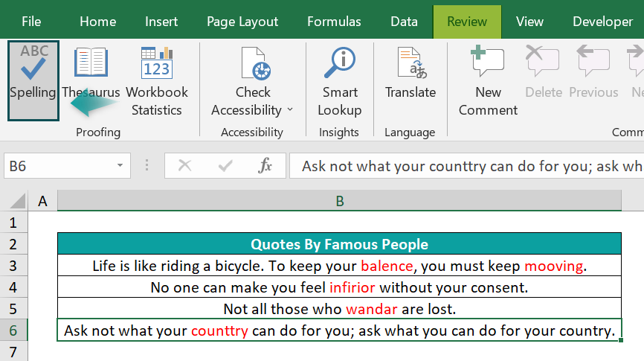This screenshot has height=361, width=644.
Task: Select column B header
Action: 339,201
